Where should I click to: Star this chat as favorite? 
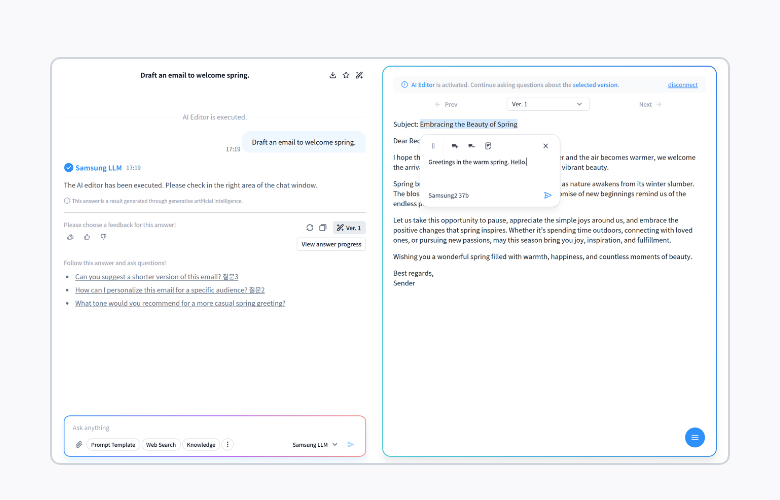(x=346, y=75)
